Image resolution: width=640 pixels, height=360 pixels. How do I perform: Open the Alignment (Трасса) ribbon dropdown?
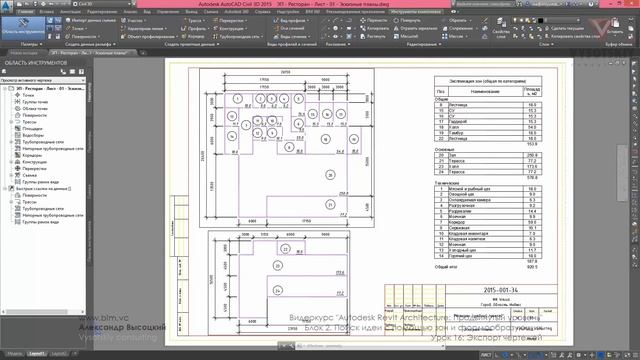click(x=194, y=20)
